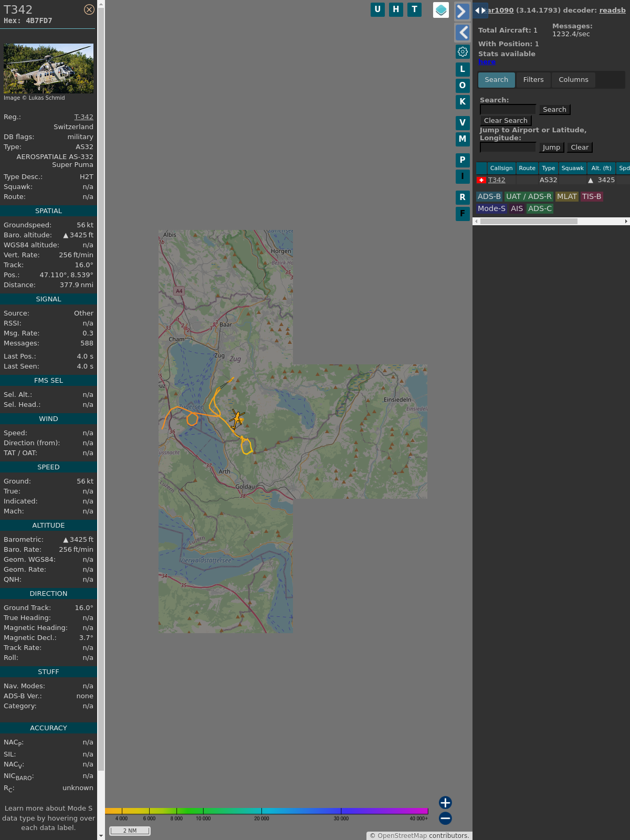Expand sidebar with the left chevron button
Screen dimensions: 630x840
coord(462,33)
